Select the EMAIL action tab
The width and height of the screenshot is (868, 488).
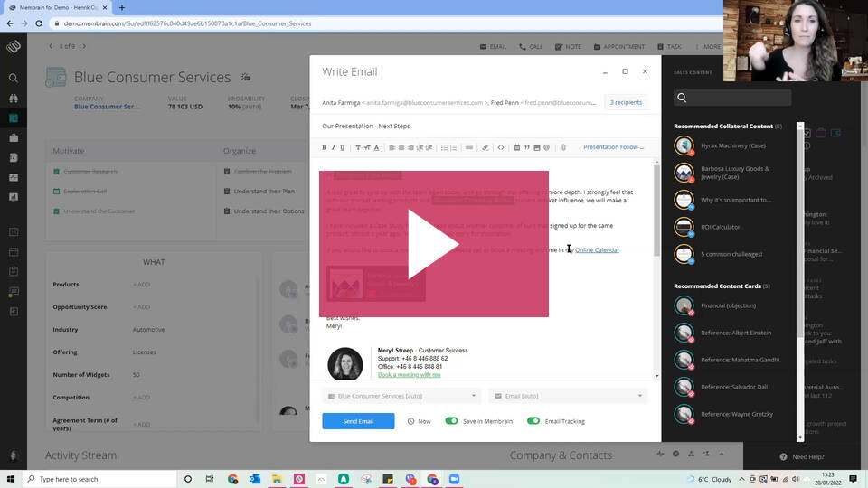(x=494, y=47)
